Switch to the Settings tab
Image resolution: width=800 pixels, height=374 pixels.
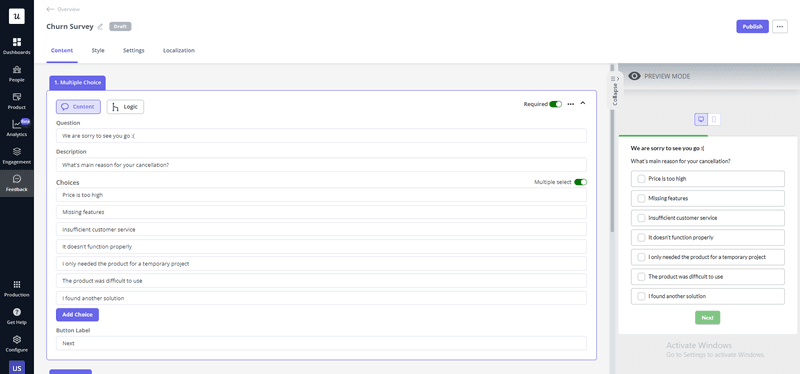[x=134, y=51]
